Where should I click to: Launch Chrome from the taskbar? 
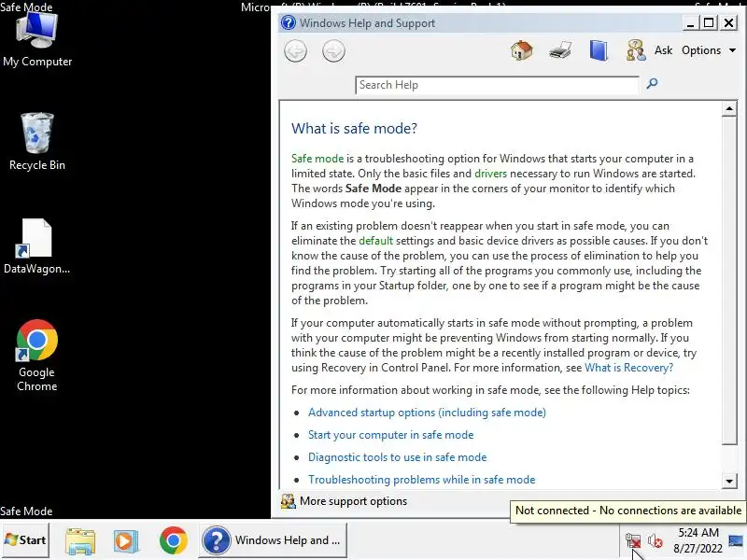(x=173, y=541)
